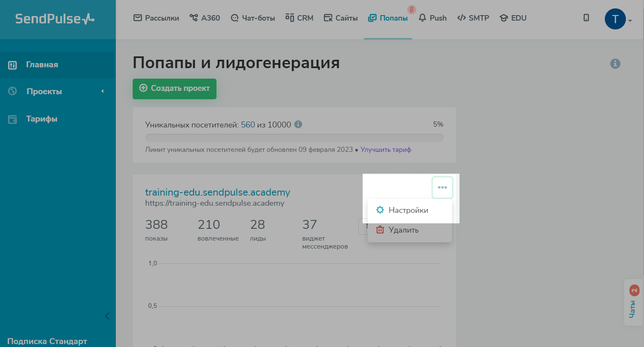Viewport: 644px width, 347px height.
Task: Open Тарифы in the sidebar
Action: pyautogui.click(x=41, y=119)
